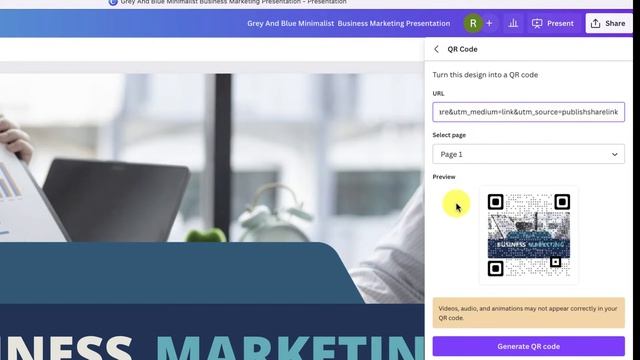Click the "Turn this design into a QR code" text

point(485,75)
